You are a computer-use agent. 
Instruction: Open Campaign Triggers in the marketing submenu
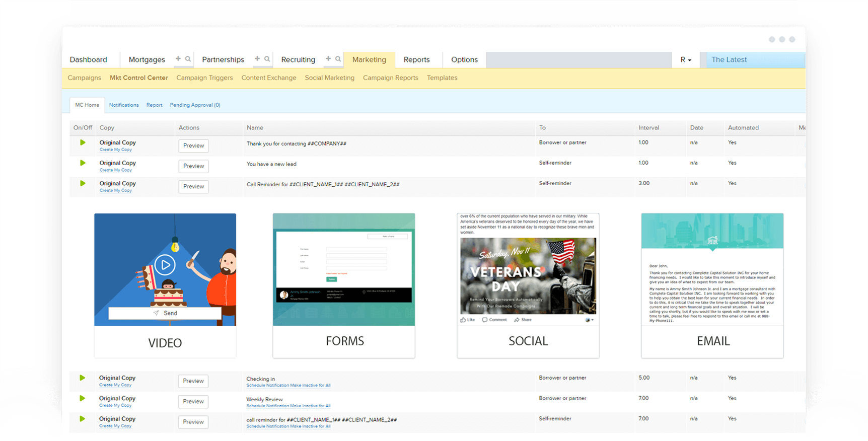pos(204,78)
